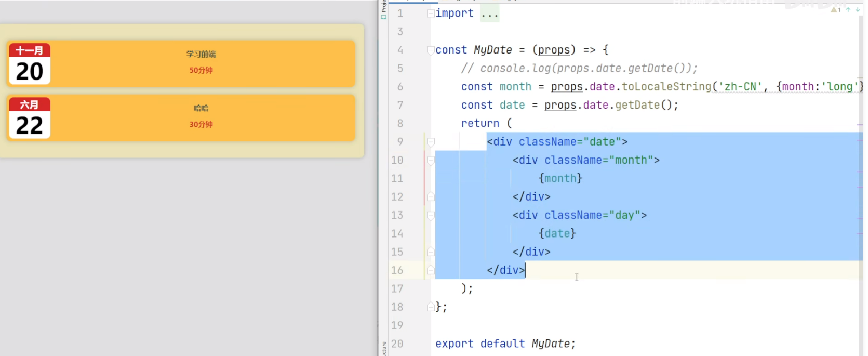Click line number 20 in gutter
The image size is (868, 356).
pos(397,344)
